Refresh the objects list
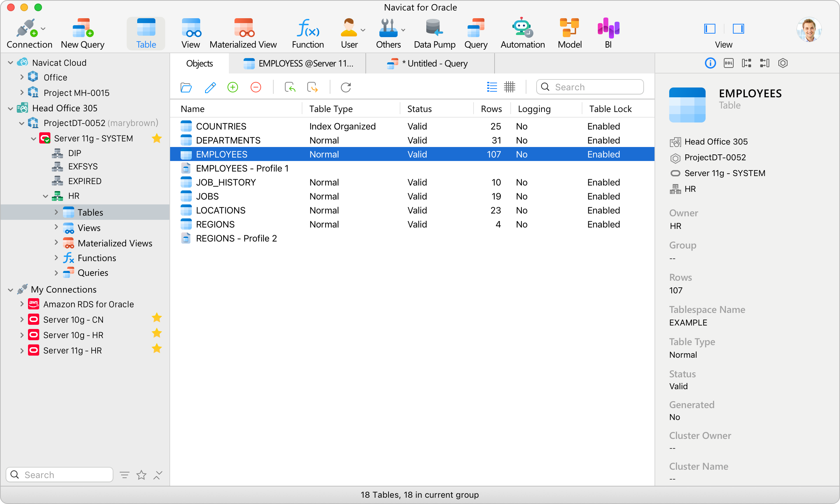 tap(346, 87)
